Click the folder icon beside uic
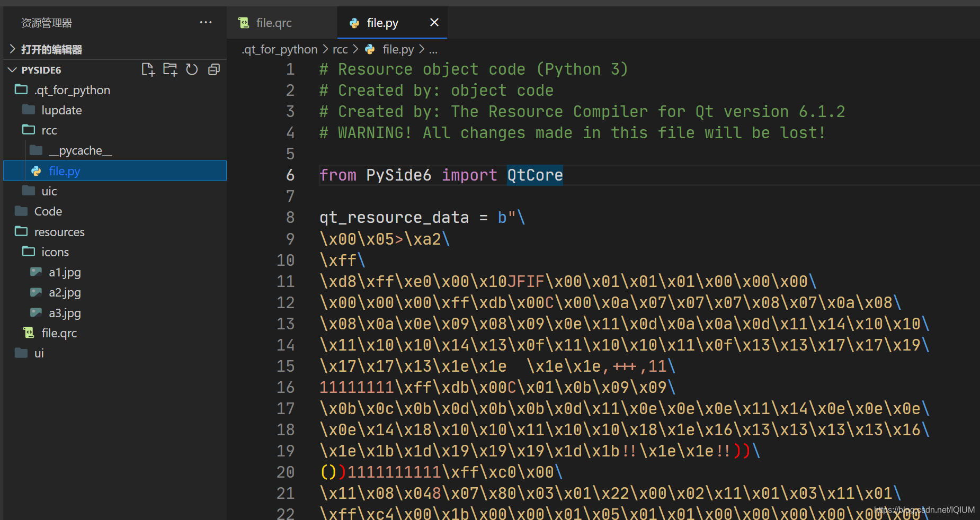The image size is (980, 520). 29,190
